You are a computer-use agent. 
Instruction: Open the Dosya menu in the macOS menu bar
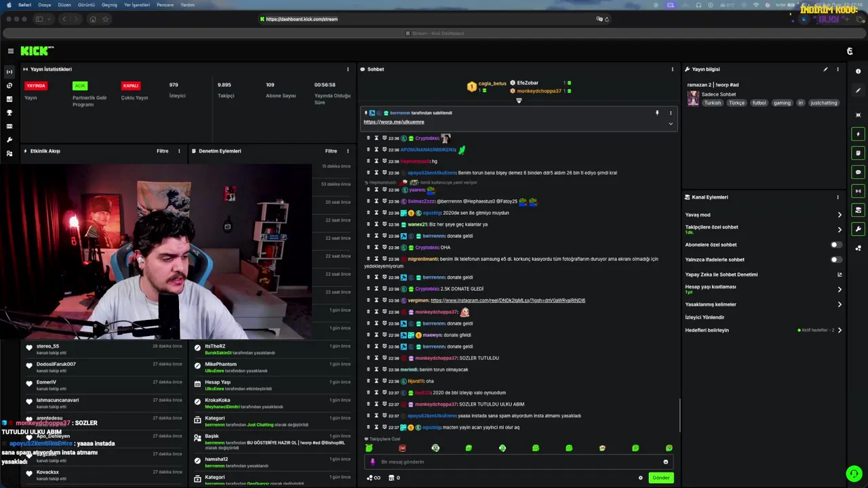44,5
